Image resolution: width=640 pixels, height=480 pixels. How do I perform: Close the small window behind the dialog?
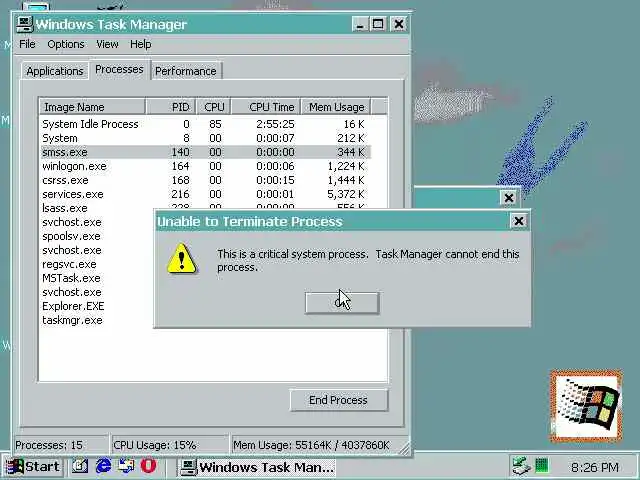pyautogui.click(x=509, y=198)
